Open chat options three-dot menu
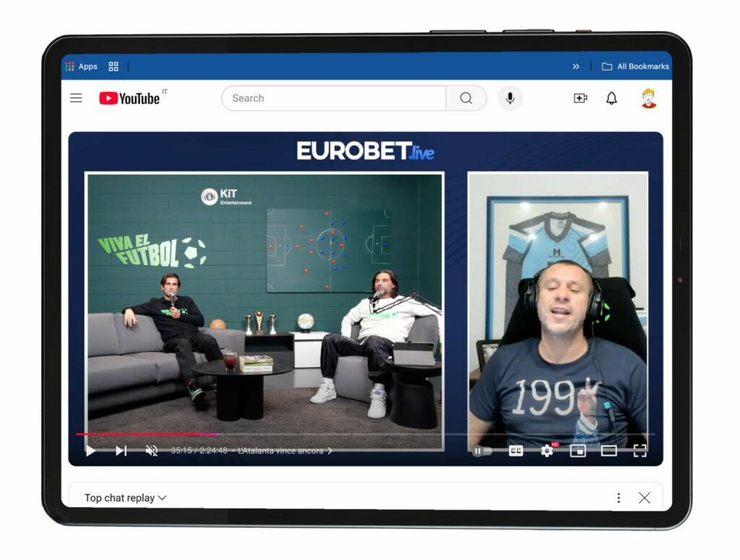Image resolution: width=740 pixels, height=560 pixels. pos(619,498)
